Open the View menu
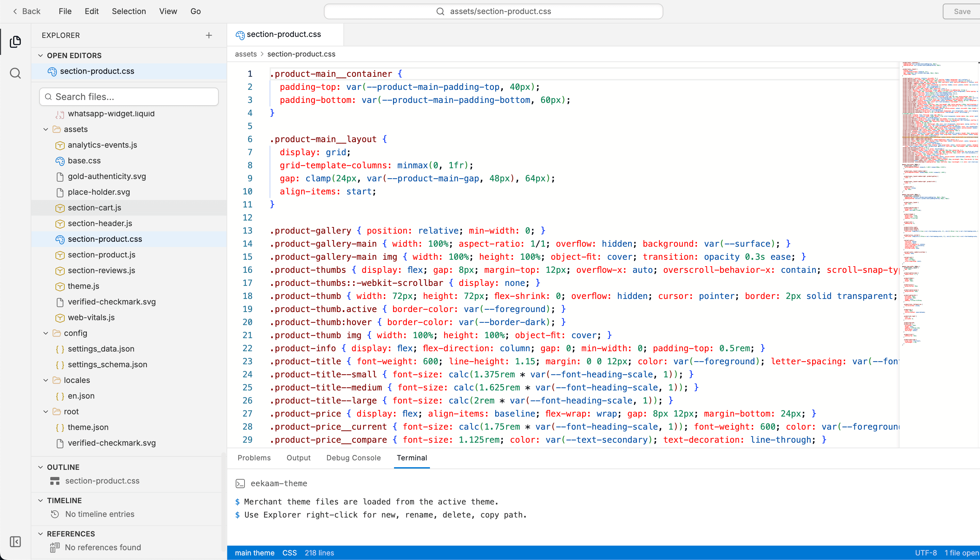Screen dimensions: 980x560 pyautogui.click(x=168, y=11)
